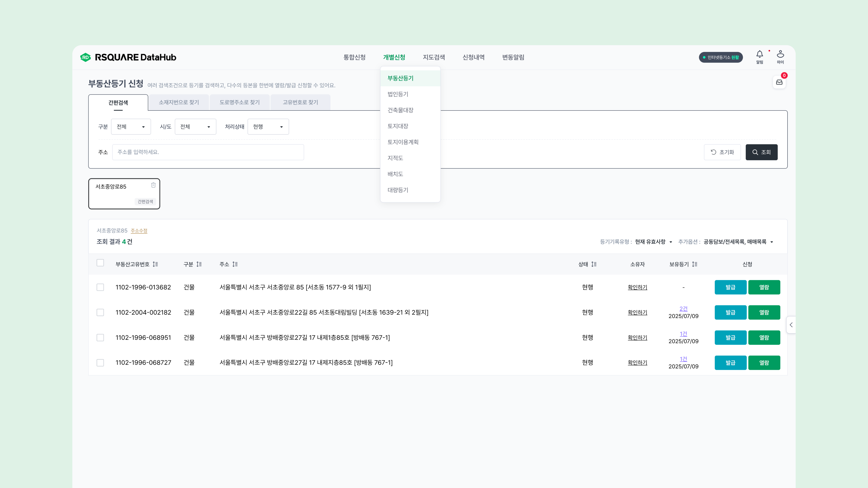This screenshot has width=868, height=488.
Task: Check the select-all header checkbox
Action: [100, 263]
